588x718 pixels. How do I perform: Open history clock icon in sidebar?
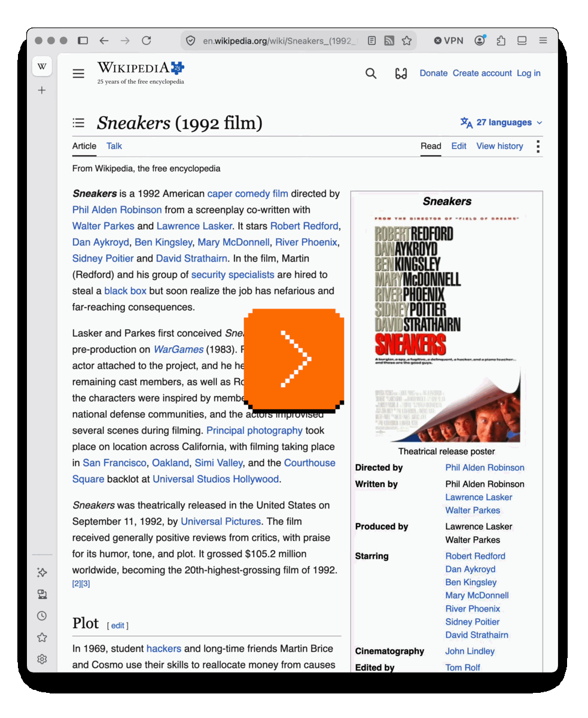click(42, 616)
